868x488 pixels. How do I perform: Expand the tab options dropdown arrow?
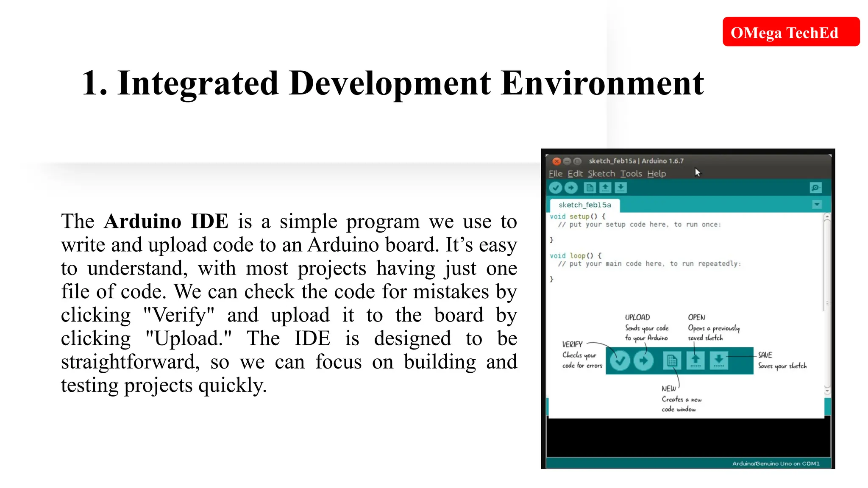(817, 205)
